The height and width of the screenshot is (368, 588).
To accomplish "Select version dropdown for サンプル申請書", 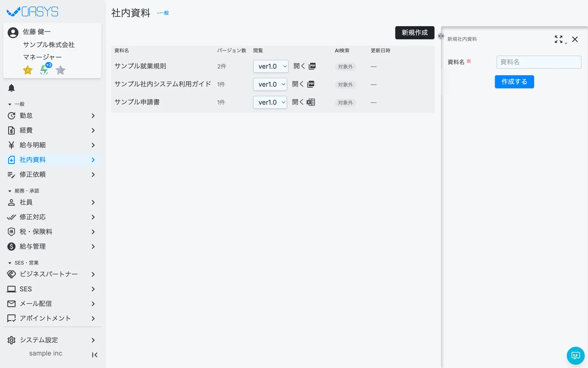I will (270, 102).
